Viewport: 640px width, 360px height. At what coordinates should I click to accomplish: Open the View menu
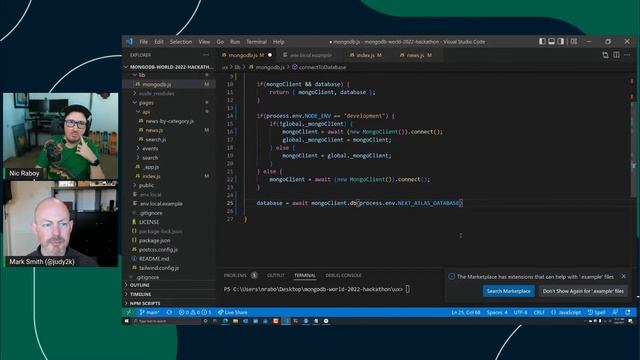[x=204, y=42]
